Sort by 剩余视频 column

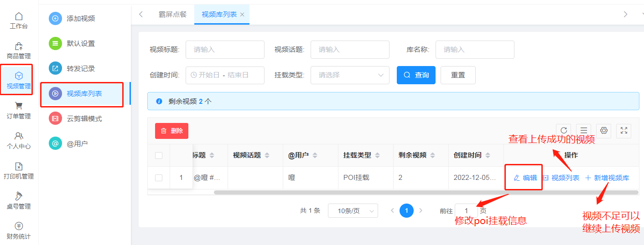[432, 155]
